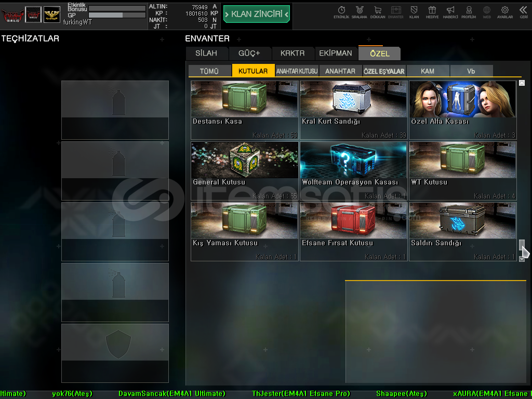Click the fourth empty spray equipment slot
Image resolution: width=532 pixels, height=399 pixels.
tap(115, 292)
